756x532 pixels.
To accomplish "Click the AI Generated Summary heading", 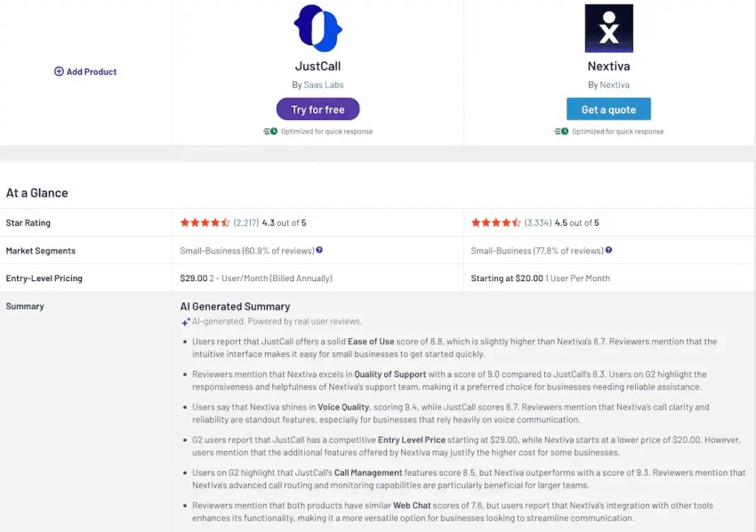I will click(x=236, y=306).
